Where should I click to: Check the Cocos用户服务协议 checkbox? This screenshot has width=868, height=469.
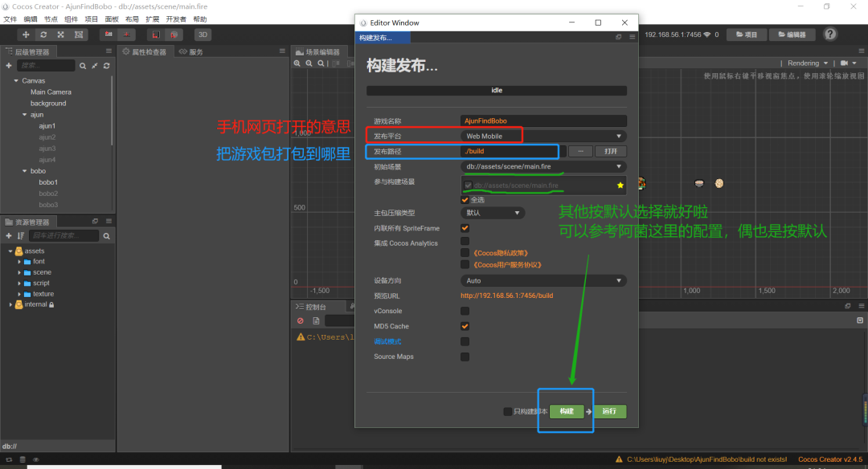coord(465,264)
